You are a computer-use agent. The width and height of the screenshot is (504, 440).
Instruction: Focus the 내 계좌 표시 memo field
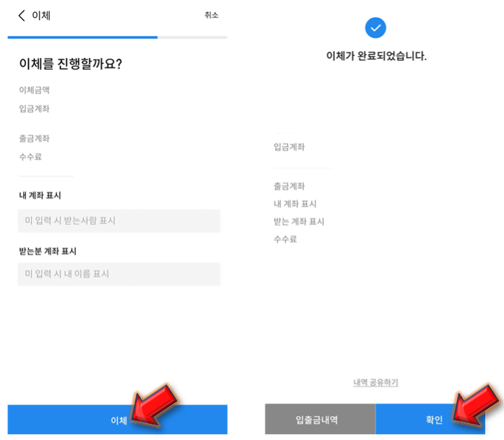pos(119,221)
